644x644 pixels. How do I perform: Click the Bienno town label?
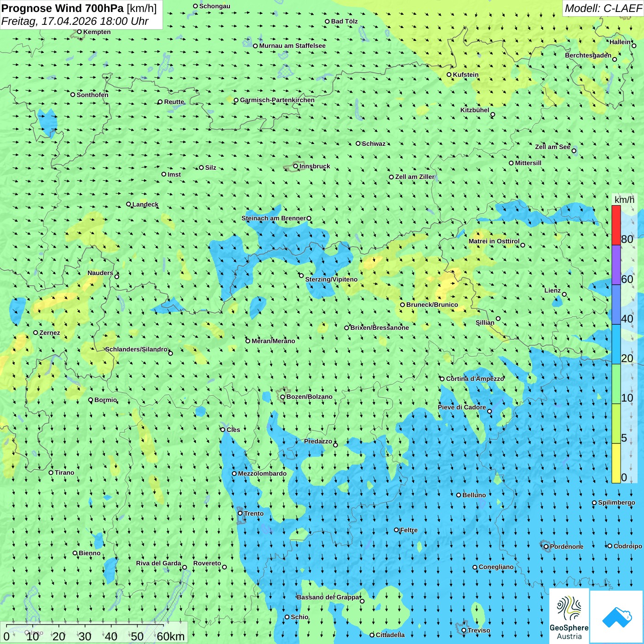(x=89, y=553)
